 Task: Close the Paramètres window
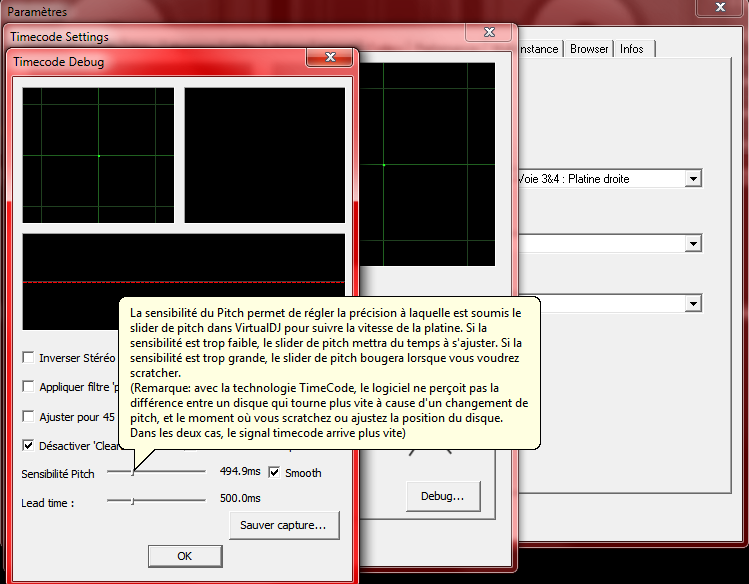pos(718,7)
